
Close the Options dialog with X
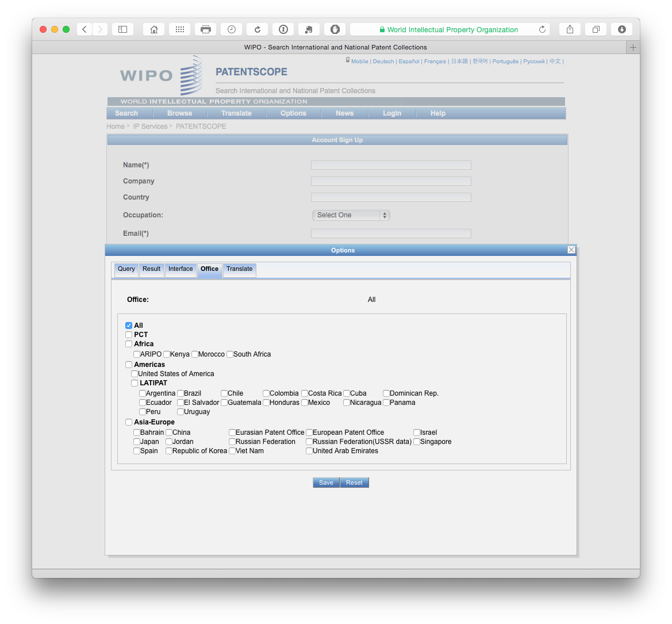(571, 250)
